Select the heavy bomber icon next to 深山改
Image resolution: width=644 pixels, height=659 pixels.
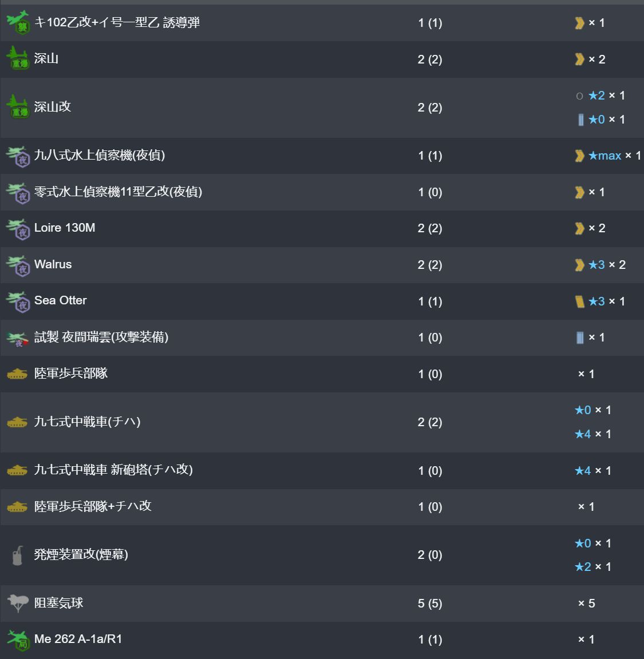pos(18,107)
